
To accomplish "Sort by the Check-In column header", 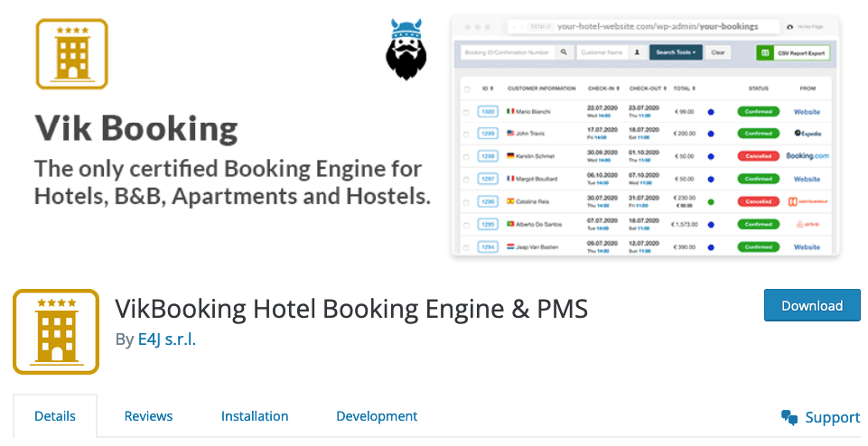I will (603, 88).
